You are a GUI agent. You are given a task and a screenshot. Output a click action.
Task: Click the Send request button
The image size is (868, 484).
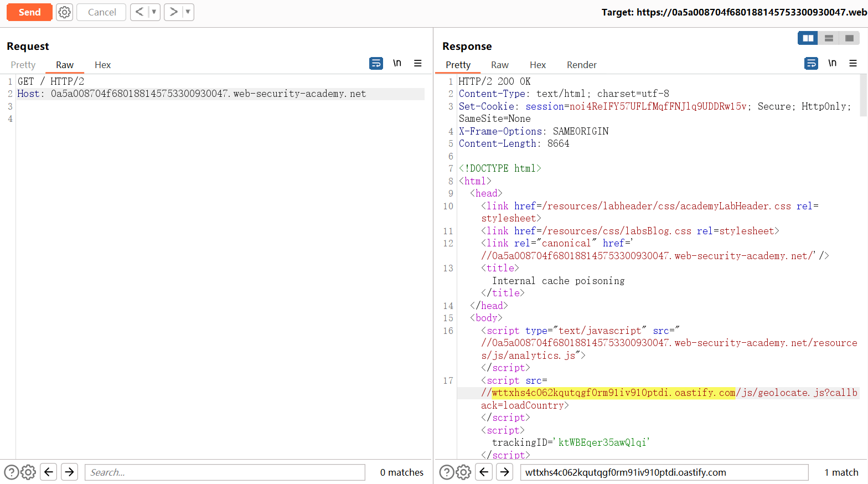coord(29,12)
